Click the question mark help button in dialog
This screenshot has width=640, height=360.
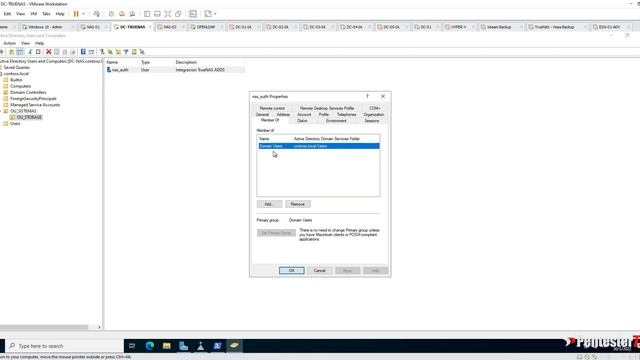click(x=367, y=96)
